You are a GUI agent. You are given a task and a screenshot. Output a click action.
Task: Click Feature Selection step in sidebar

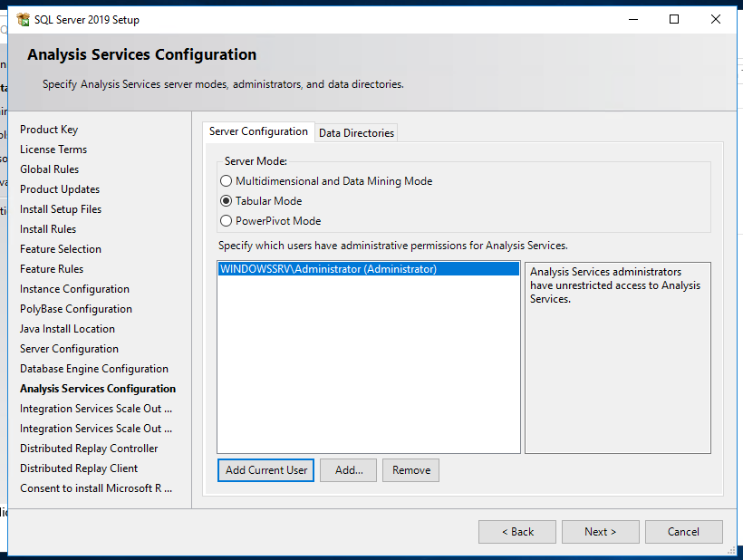[x=61, y=248]
